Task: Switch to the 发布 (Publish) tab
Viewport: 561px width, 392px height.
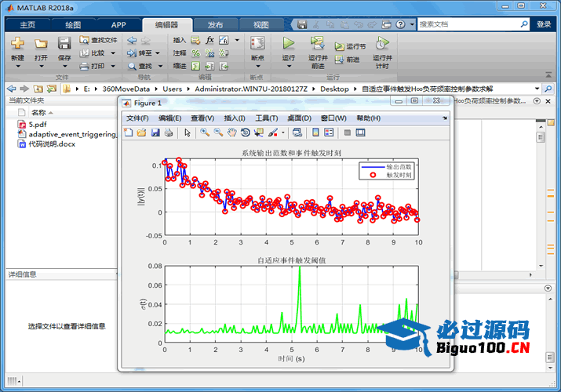Action: [214, 24]
